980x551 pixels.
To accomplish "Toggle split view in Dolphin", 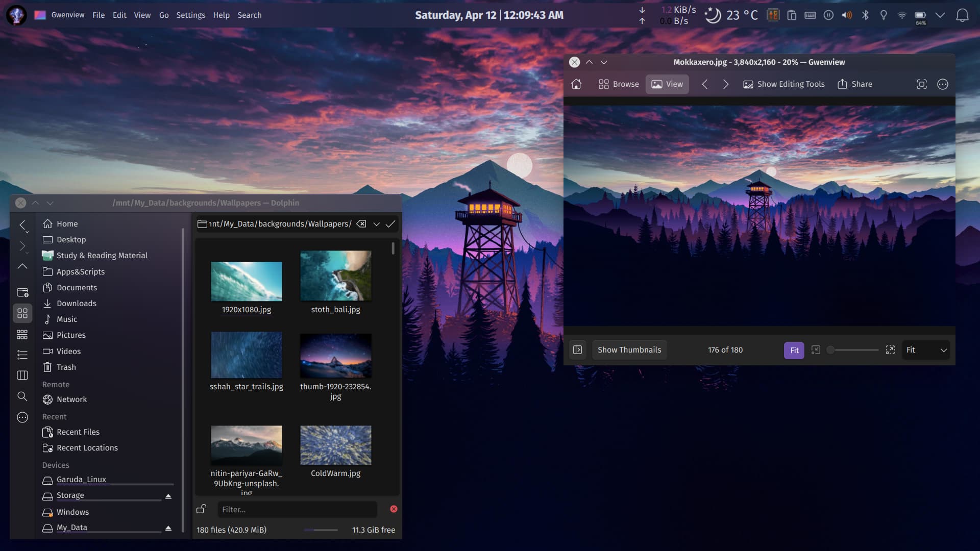I will 22,375.
